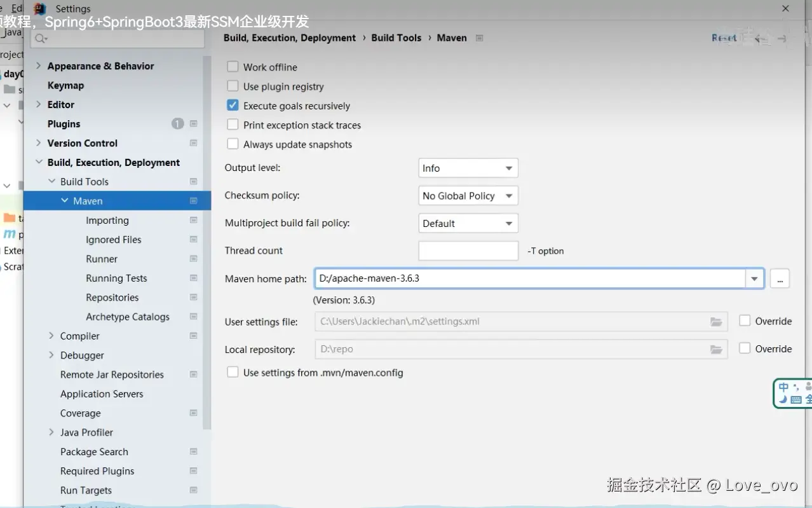812x508 pixels.
Task: Click the User settings file path field
Action: (x=521, y=322)
